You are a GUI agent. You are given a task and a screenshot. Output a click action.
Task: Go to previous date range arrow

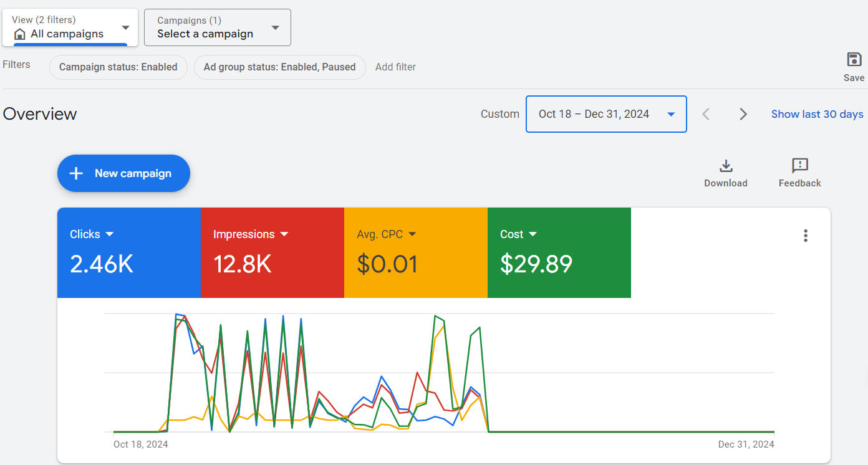pos(706,114)
